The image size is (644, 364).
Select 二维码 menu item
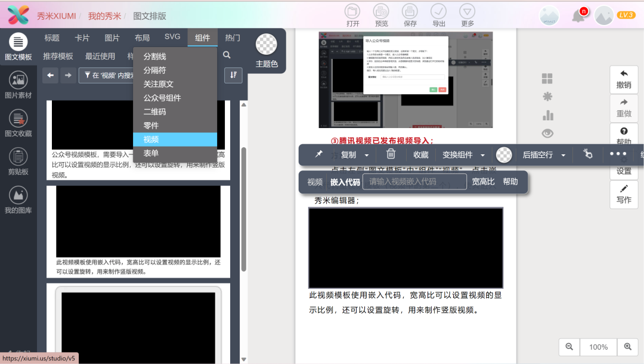click(x=175, y=111)
